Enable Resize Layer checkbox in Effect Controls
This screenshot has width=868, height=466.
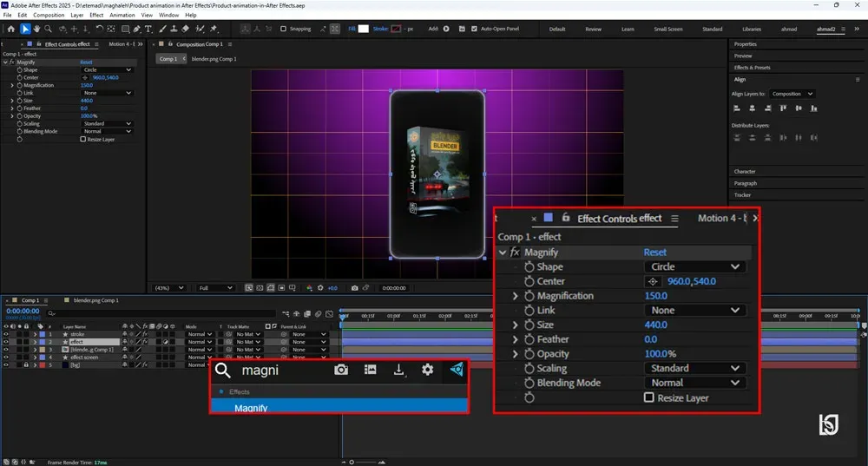[83, 140]
